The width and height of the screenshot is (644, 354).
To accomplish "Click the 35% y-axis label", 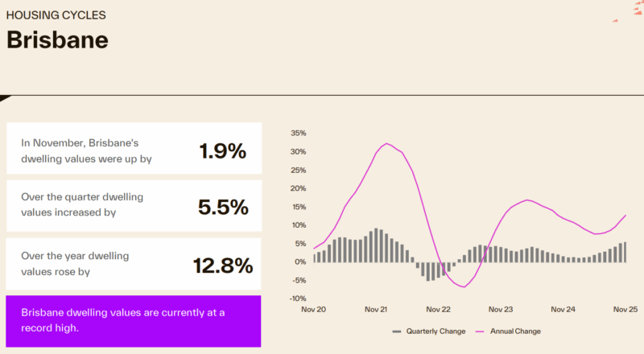I will point(298,133).
